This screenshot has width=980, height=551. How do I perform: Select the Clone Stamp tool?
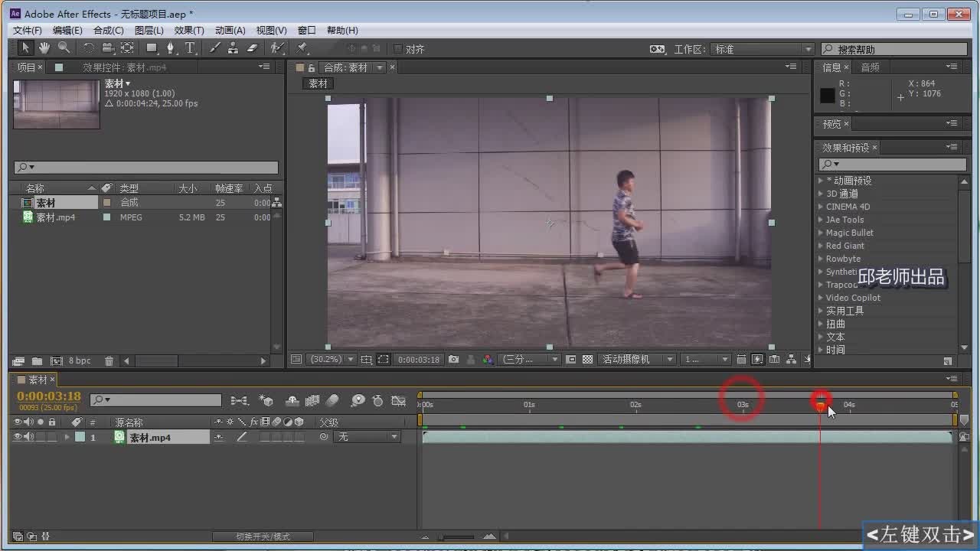tap(233, 47)
